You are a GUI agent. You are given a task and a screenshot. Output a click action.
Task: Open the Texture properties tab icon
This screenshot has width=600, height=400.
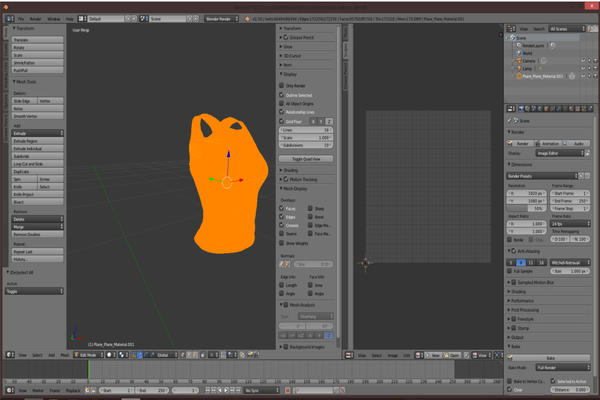(578, 109)
